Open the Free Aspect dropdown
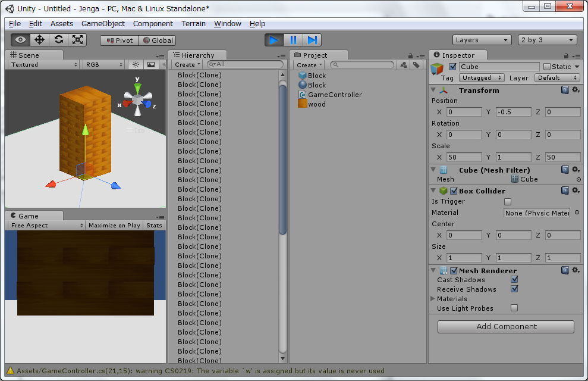This screenshot has height=381, width=588. [46, 225]
